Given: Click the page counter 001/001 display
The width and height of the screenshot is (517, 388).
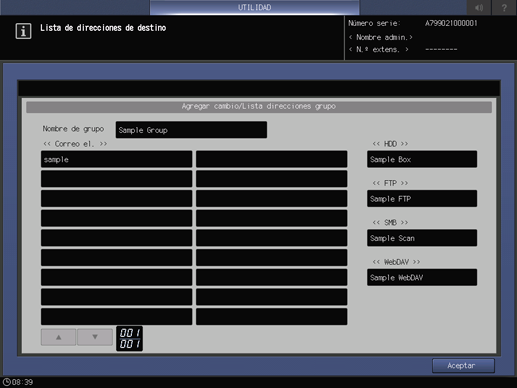Looking at the screenshot, I should [129, 338].
